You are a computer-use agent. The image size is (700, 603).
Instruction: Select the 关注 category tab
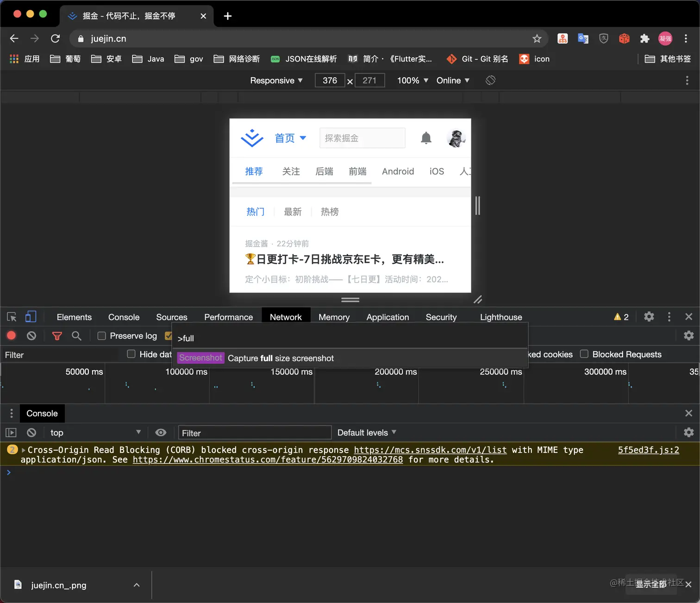(x=291, y=171)
